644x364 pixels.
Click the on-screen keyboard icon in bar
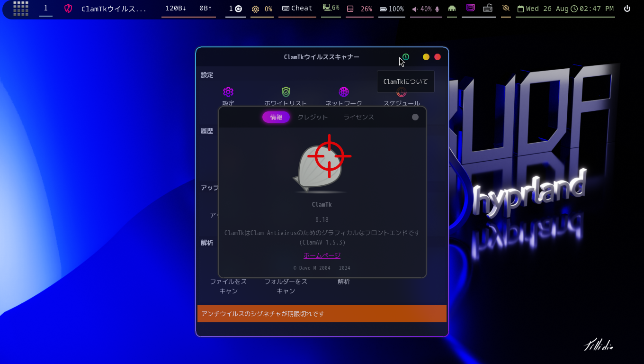pos(488,8)
